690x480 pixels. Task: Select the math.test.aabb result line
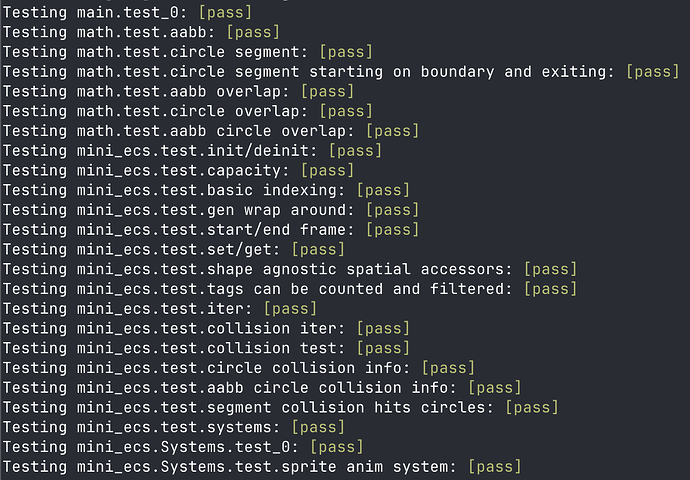tap(141, 32)
